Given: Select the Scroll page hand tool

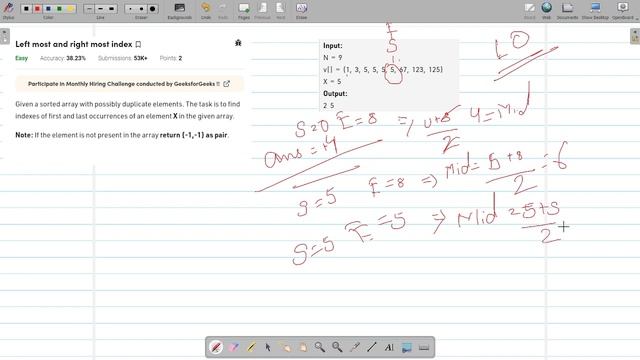Looking at the screenshot, I should click(x=302, y=347).
